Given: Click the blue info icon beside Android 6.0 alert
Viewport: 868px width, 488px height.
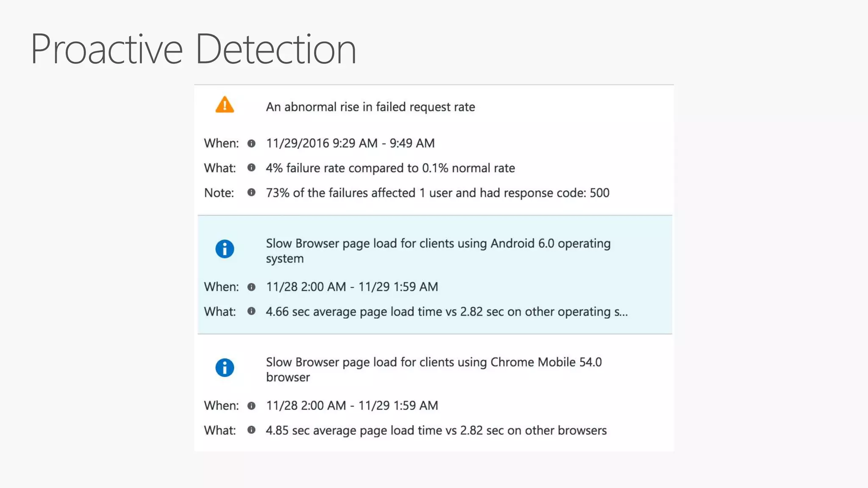Looking at the screenshot, I should coord(225,249).
